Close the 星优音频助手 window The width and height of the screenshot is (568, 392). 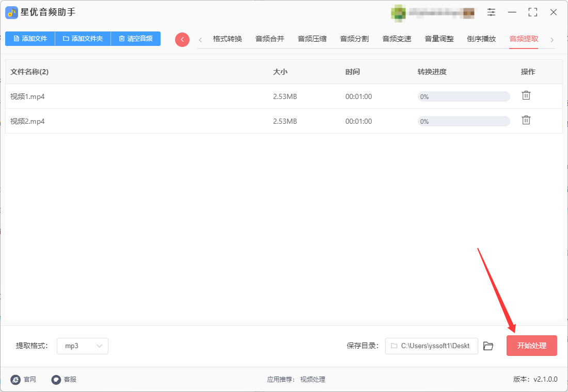click(x=554, y=12)
